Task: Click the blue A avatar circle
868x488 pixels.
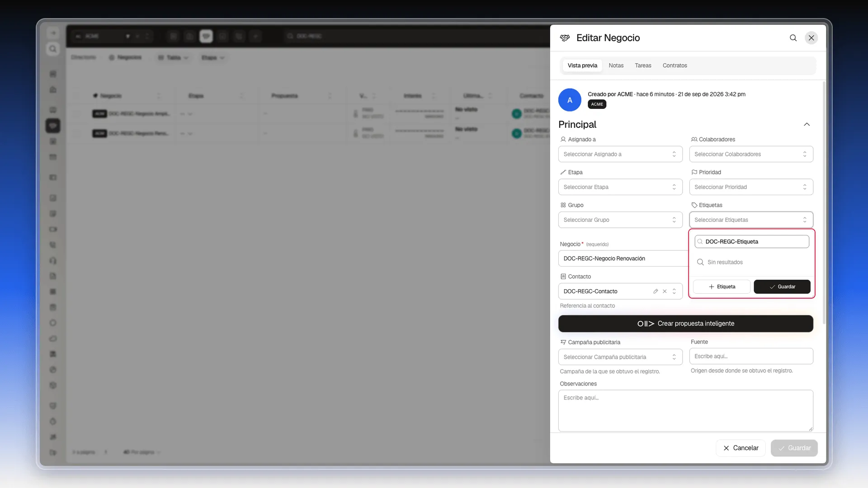Action: [570, 100]
